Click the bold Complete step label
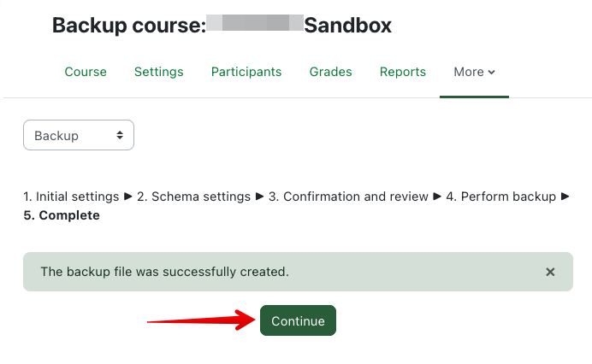Viewport: 592px width, 364px height. click(x=62, y=215)
